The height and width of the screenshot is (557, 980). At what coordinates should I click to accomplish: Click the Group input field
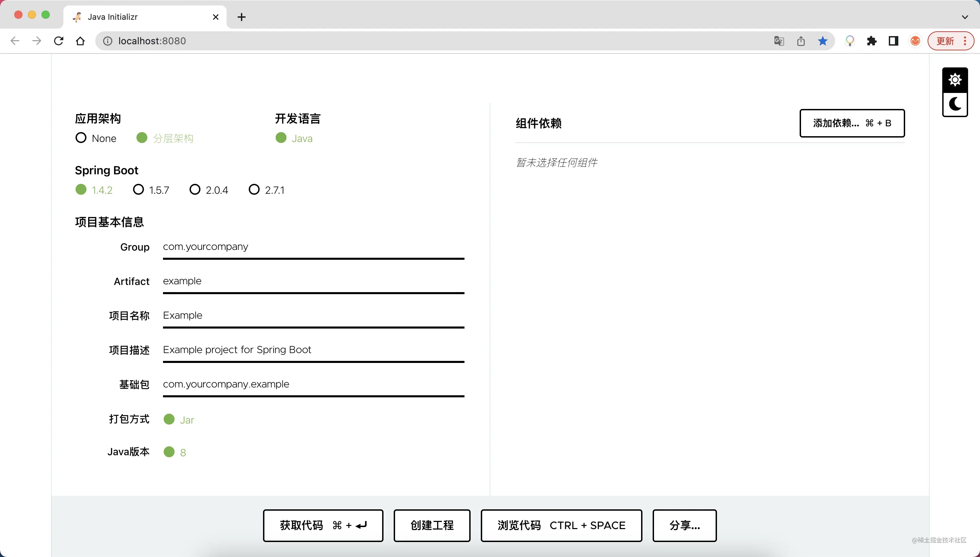[313, 247]
